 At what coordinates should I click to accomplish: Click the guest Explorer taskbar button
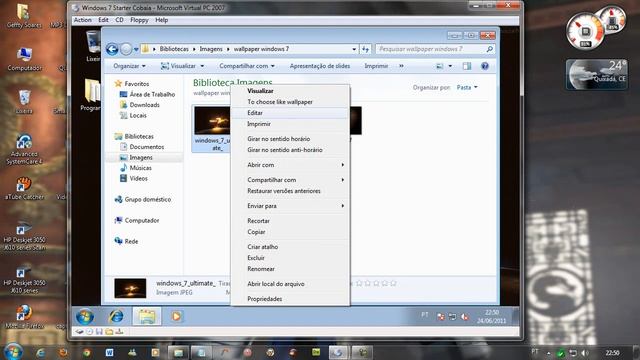tap(147, 316)
